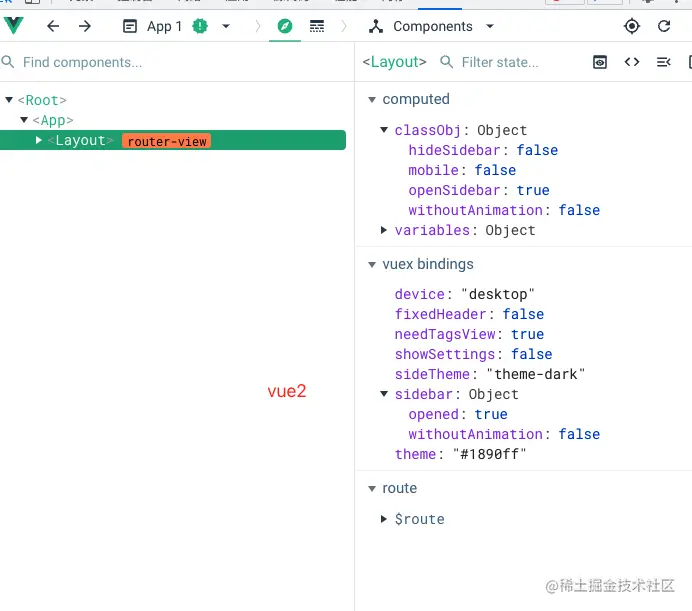This screenshot has height=611, width=692.
Task: Click the mobile false value
Action: click(495, 170)
